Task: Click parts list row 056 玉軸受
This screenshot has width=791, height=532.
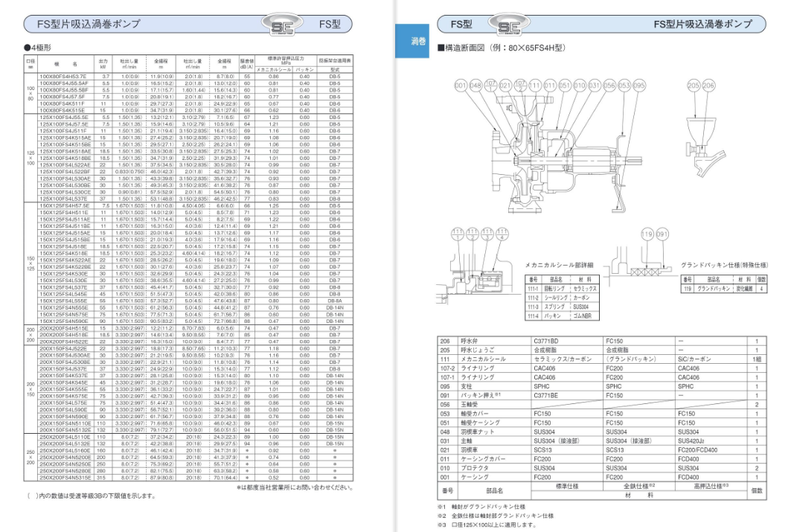Action: click(x=602, y=405)
